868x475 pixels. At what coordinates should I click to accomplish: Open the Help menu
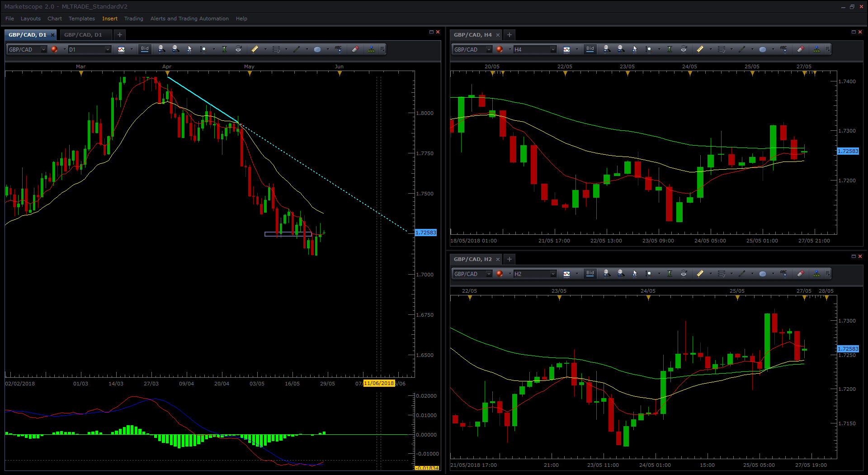(x=241, y=19)
